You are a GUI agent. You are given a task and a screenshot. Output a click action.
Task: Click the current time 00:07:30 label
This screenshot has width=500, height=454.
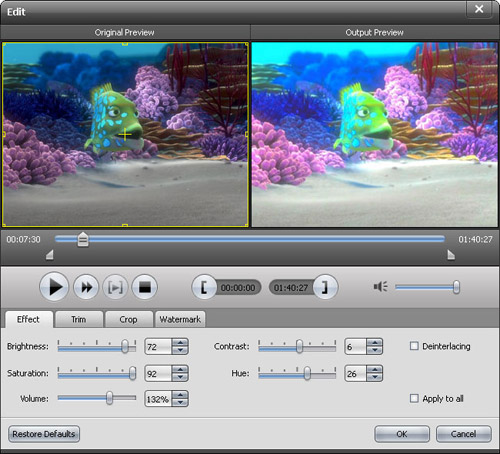pos(23,239)
